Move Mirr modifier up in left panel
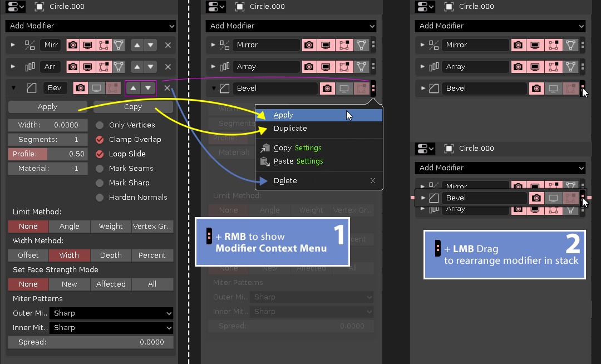The width and height of the screenshot is (601, 364). pyautogui.click(x=137, y=45)
